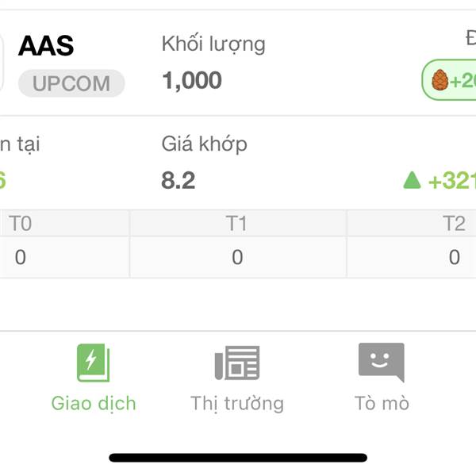Tap the Khối lượng value 1,000
The height and width of the screenshot is (476, 476).
point(192,80)
